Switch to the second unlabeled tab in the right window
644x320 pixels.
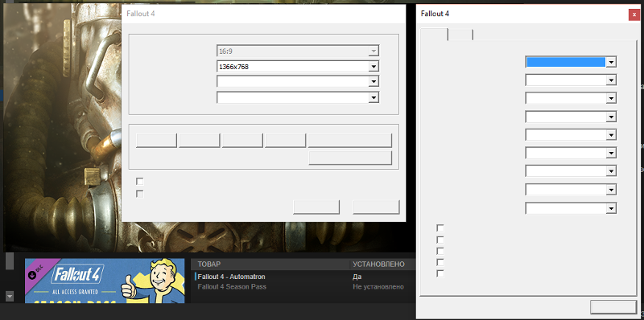click(x=460, y=35)
